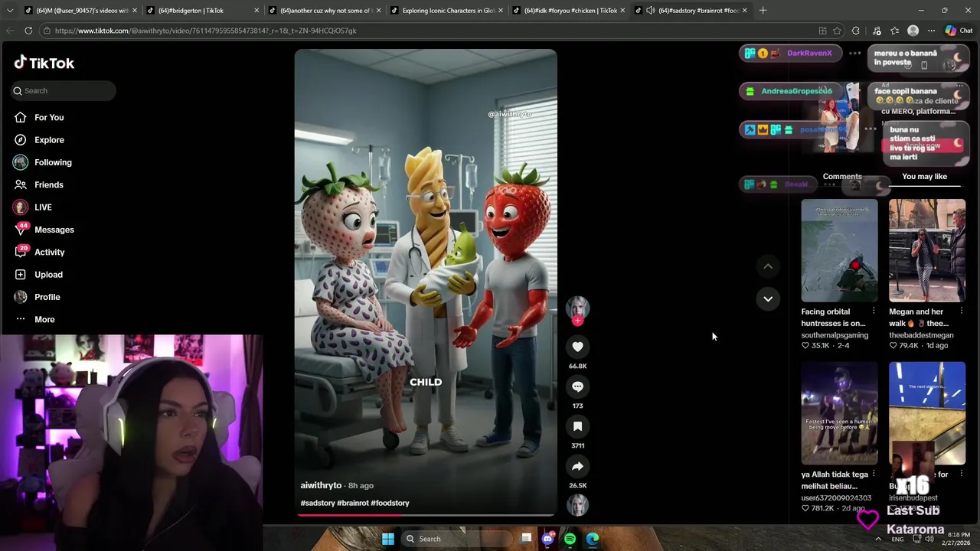980x551 pixels.
Task: Open Spotify from the taskbar
Action: point(570,539)
